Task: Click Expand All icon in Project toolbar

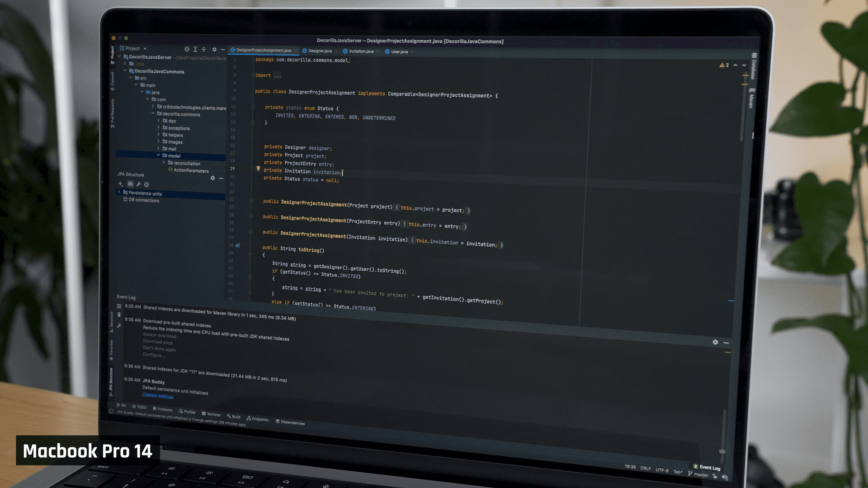Action: tap(195, 49)
